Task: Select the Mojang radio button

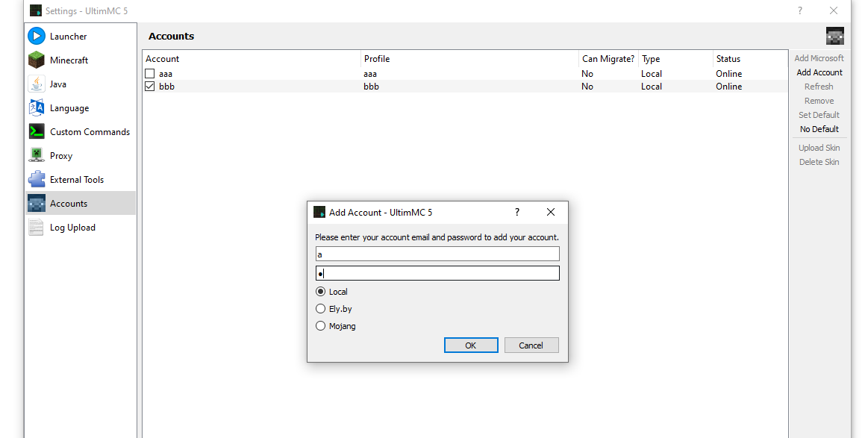Action: (x=320, y=326)
